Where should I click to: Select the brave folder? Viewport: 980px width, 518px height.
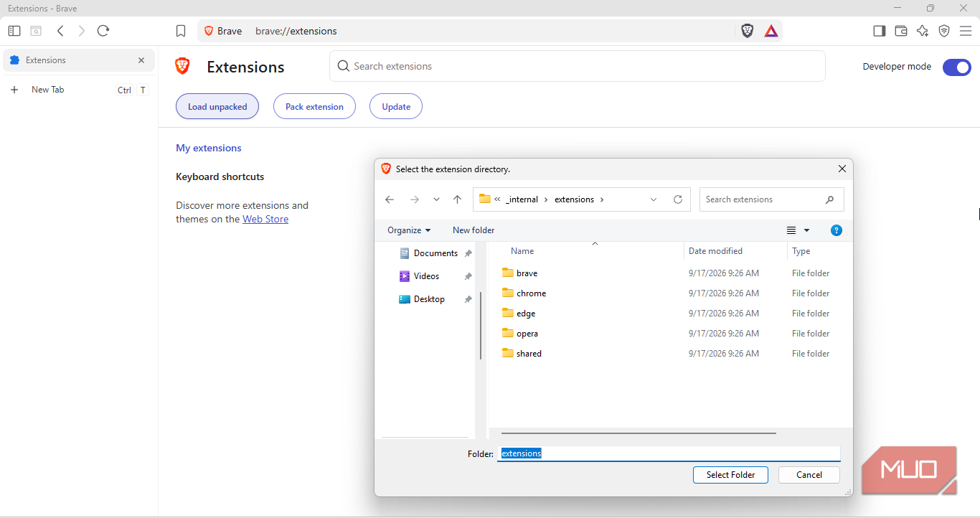tap(520, 273)
